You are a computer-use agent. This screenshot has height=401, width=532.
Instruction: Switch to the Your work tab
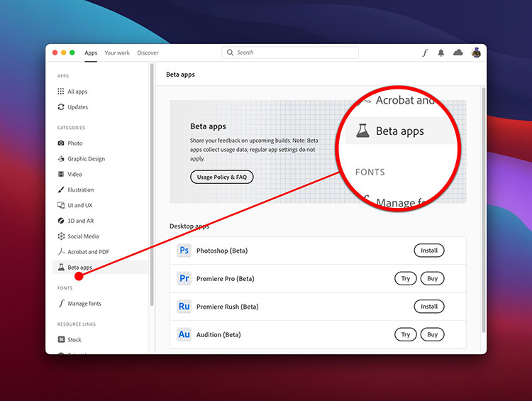pyautogui.click(x=117, y=53)
